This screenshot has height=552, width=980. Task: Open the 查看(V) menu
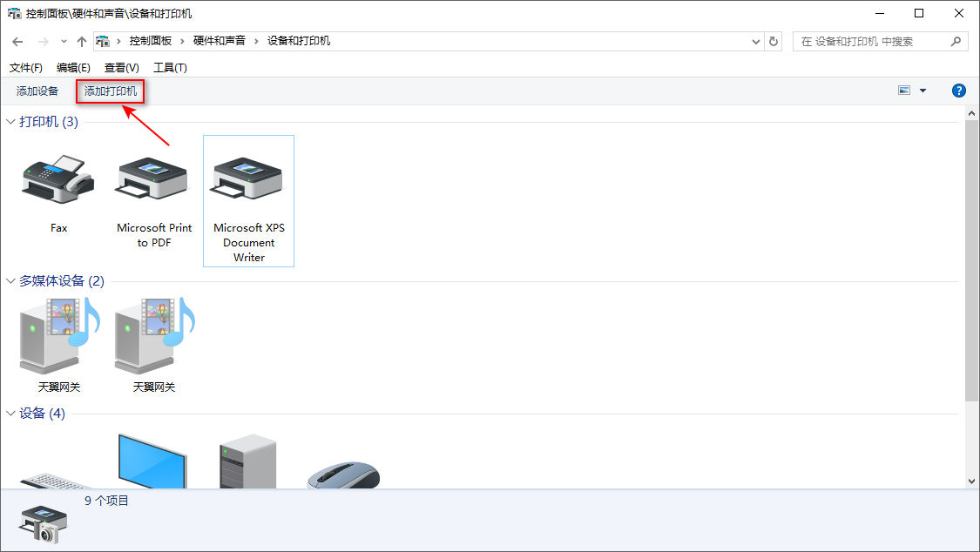tap(121, 67)
